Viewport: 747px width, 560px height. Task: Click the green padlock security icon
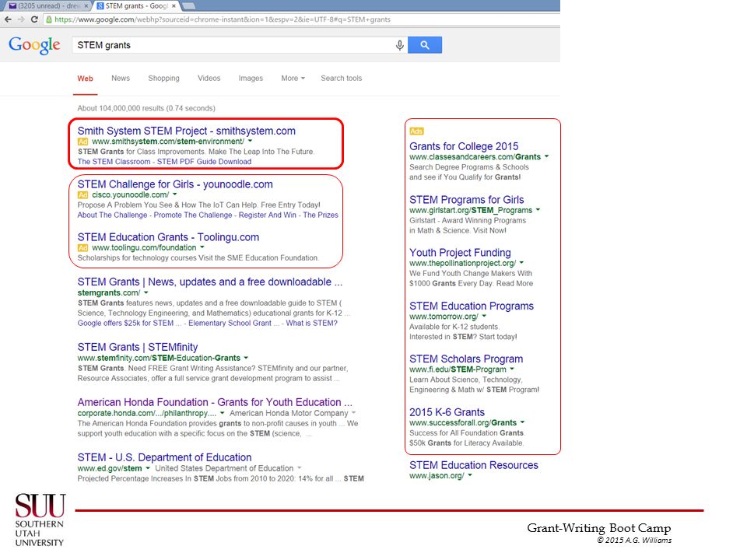(48, 19)
